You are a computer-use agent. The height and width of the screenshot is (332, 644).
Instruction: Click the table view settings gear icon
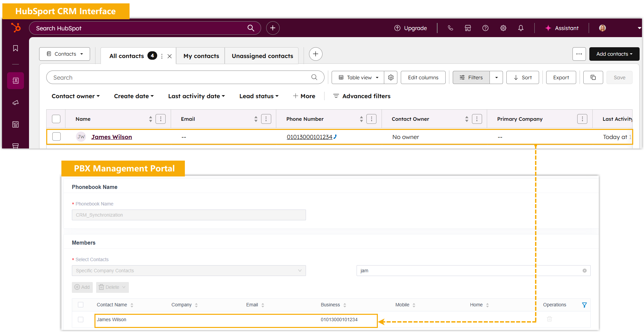click(x=391, y=78)
